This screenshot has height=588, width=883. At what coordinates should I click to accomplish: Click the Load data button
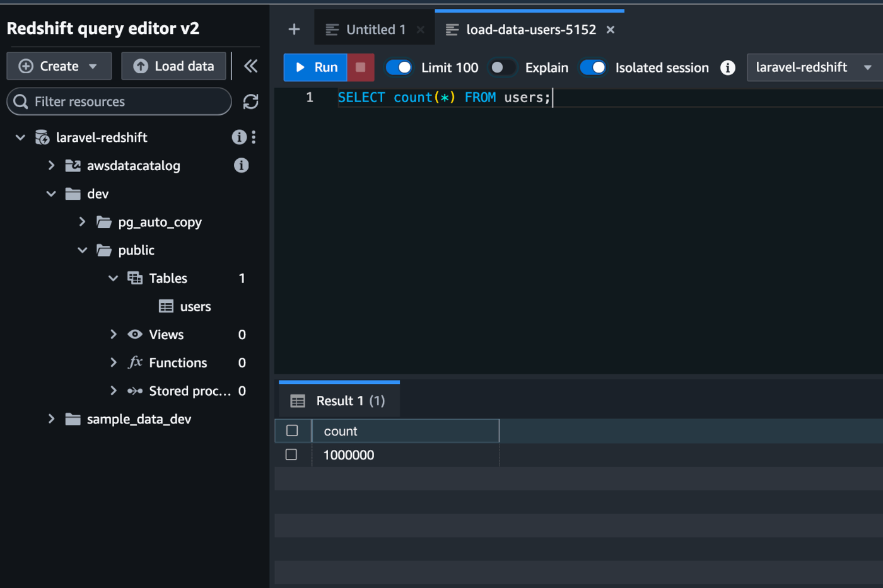click(173, 66)
